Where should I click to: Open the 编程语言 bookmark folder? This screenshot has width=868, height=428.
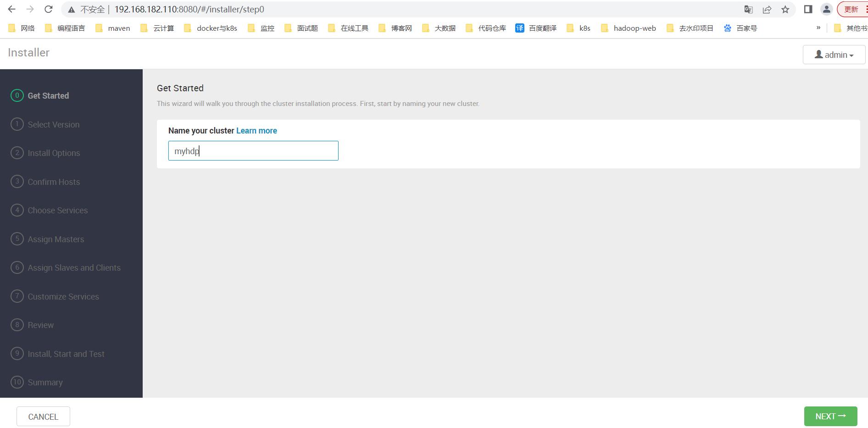65,28
